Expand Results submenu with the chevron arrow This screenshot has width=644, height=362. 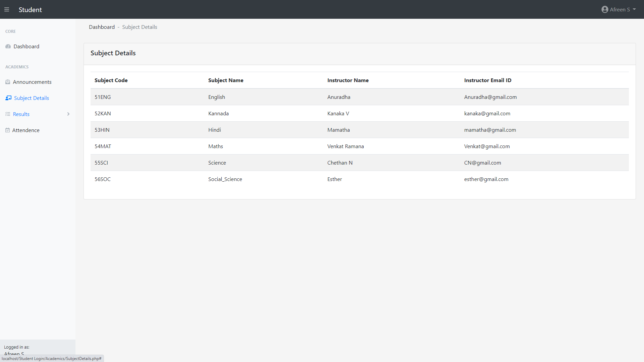(x=68, y=114)
